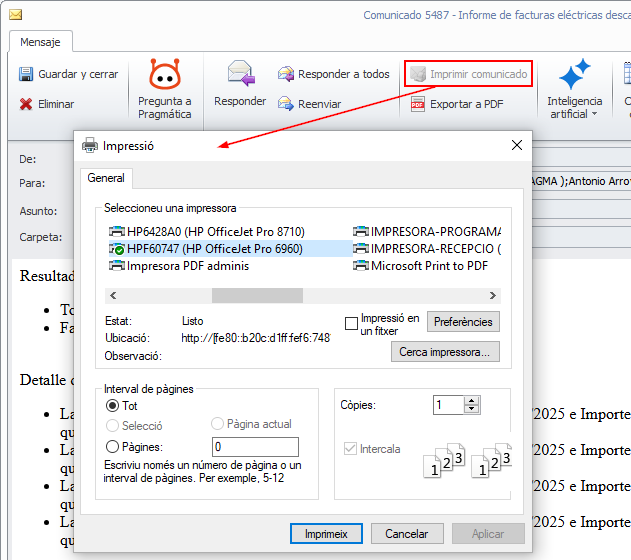Click the Preferències button

click(463, 322)
